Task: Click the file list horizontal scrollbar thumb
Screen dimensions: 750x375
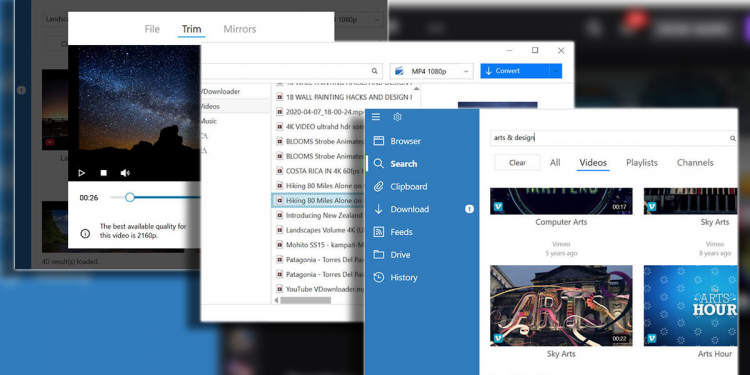Action: coord(306,300)
